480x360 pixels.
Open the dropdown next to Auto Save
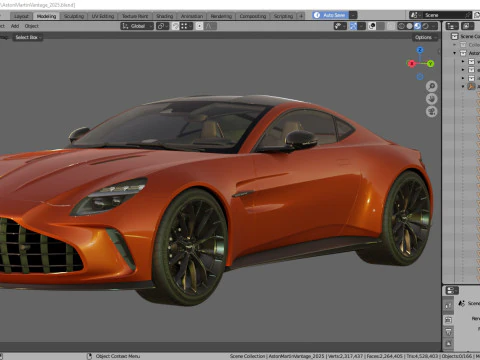[x=353, y=15]
